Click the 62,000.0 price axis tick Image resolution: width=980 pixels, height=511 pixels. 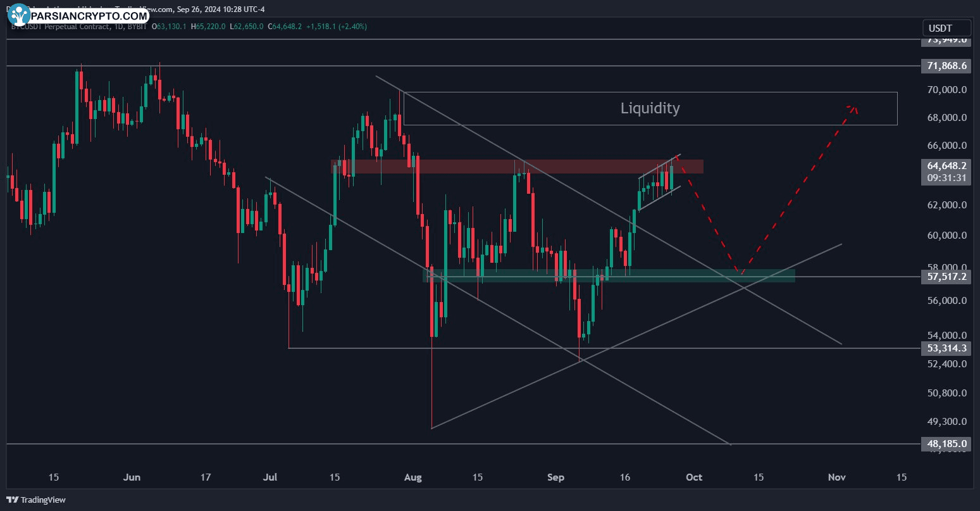(946, 205)
